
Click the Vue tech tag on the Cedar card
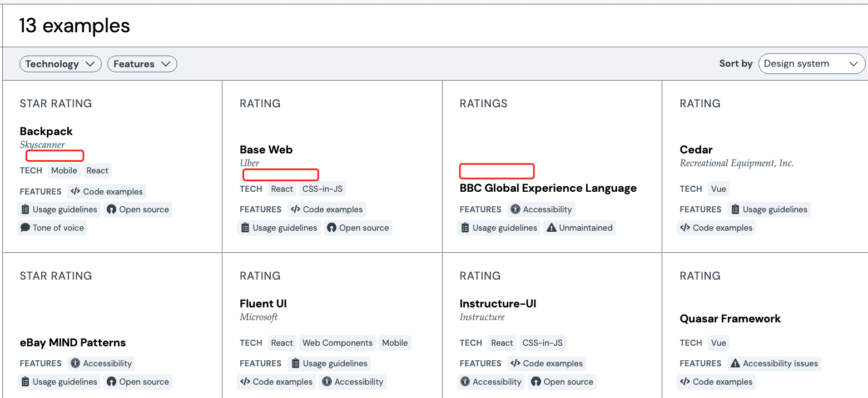718,189
